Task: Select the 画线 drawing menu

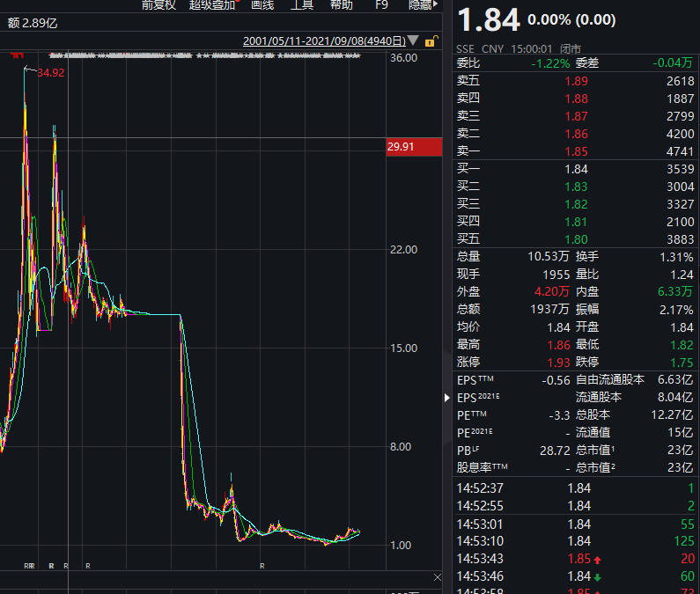Action: click(x=262, y=5)
